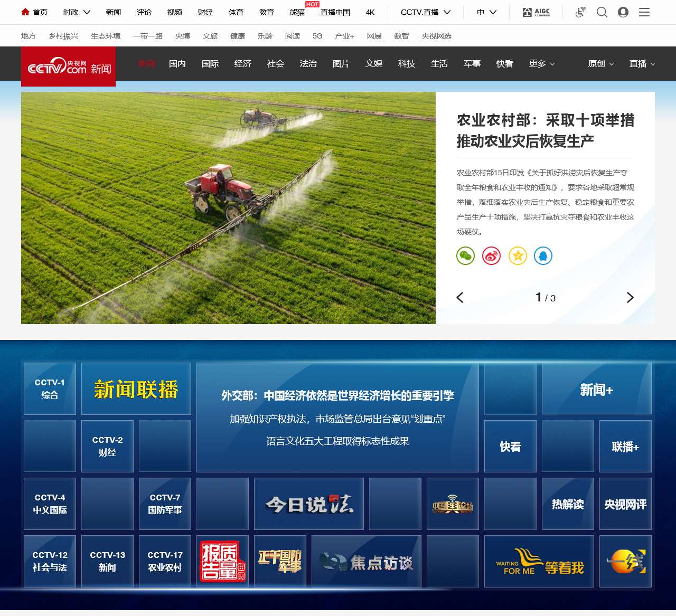This screenshot has width=676, height=616.
Task: Open the 联播+ tile
Action: click(625, 446)
